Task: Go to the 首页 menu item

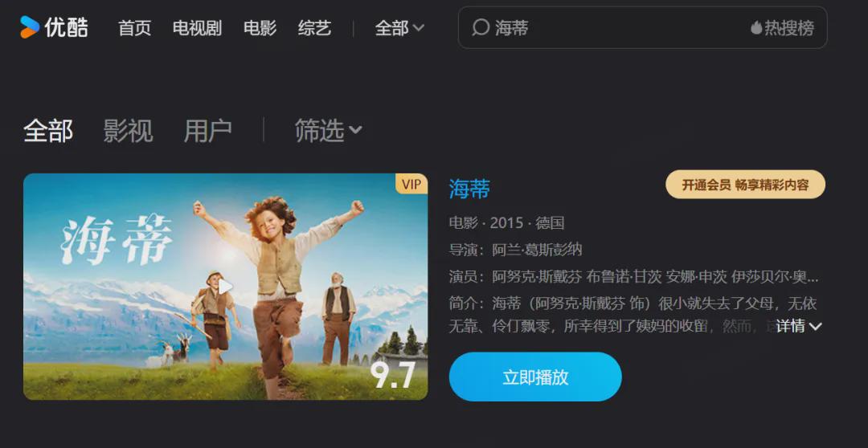Action: 134,27
